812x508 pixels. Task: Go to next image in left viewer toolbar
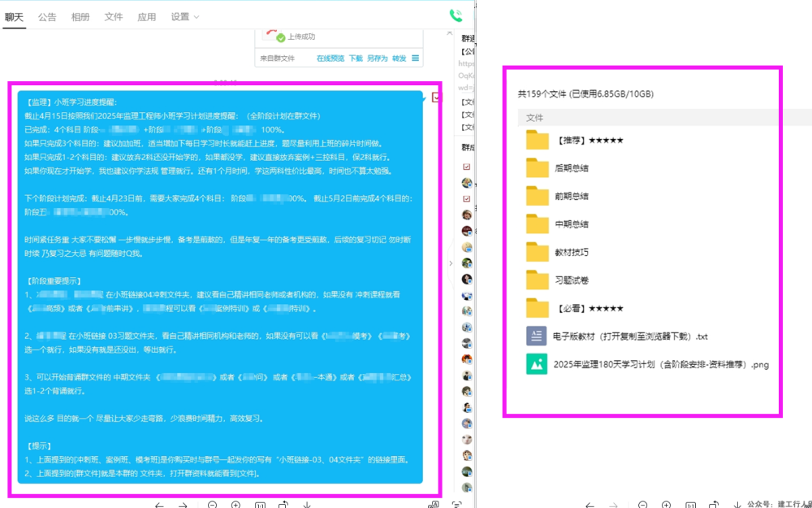[183, 506]
